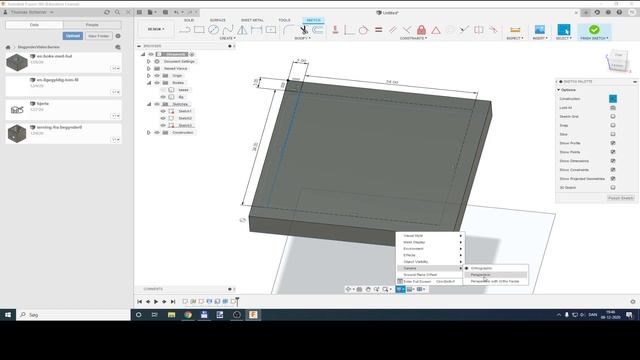Open the Create dropdown menu
Image resolution: width=640 pixels, height=360 pixels.
[x=227, y=38]
